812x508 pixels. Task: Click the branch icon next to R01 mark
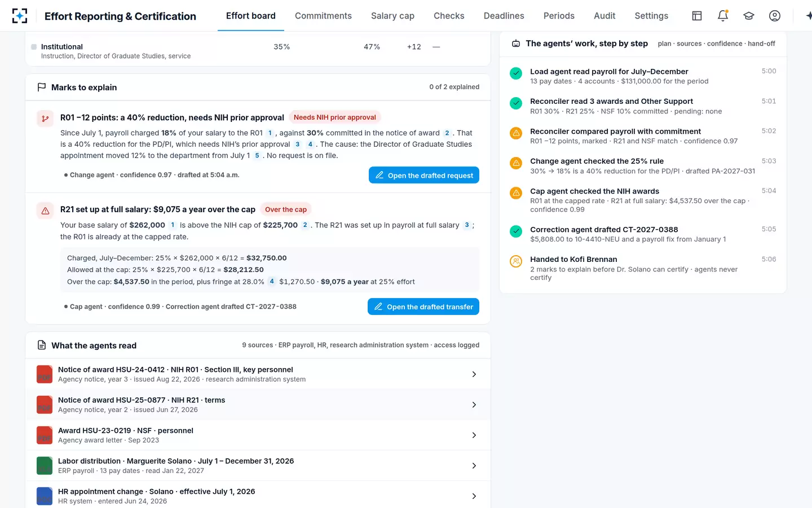45,119
